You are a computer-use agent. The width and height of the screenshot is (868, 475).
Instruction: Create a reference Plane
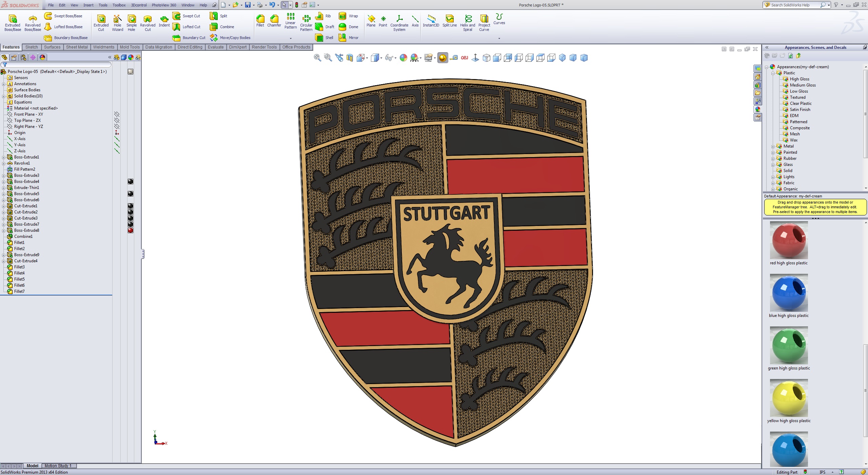371,21
